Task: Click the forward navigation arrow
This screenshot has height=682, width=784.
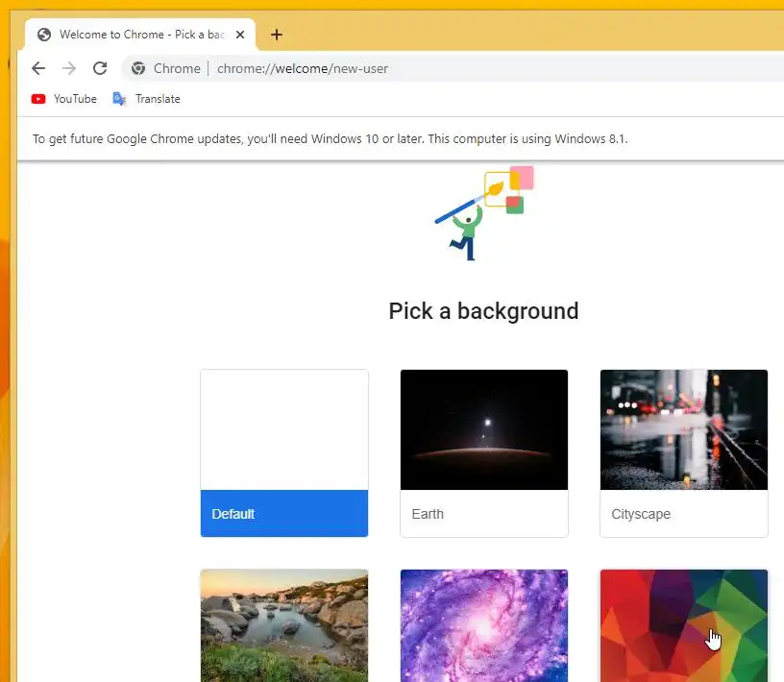Action: coord(69,68)
